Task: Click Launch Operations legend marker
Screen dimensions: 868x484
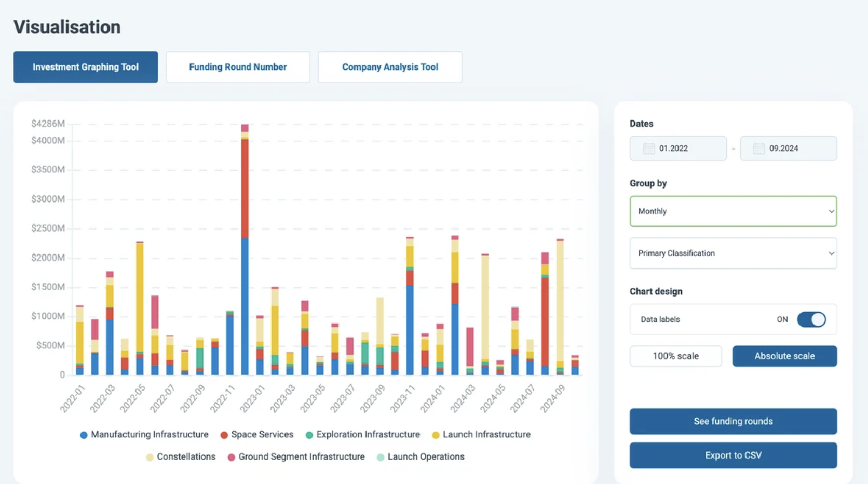Action: click(x=381, y=458)
